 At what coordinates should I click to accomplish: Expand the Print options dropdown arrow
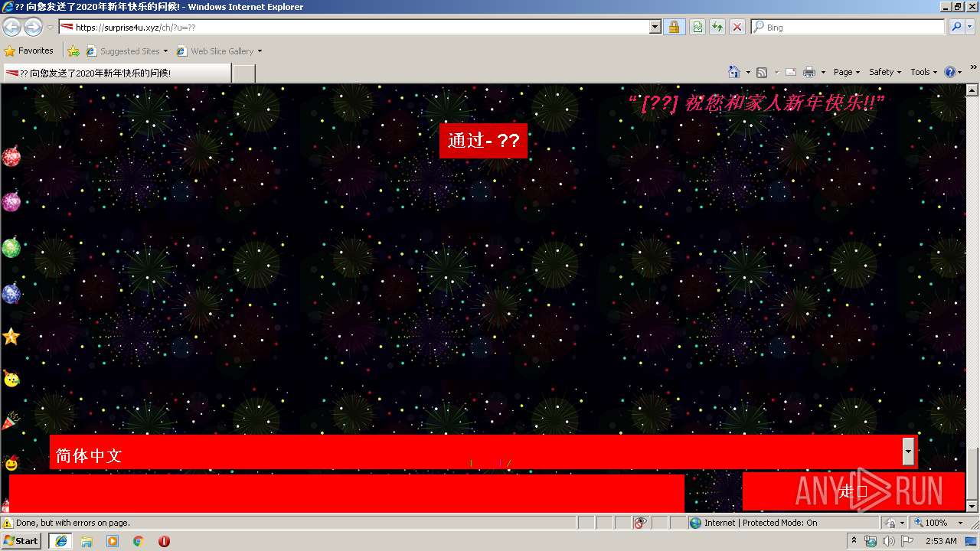823,72
